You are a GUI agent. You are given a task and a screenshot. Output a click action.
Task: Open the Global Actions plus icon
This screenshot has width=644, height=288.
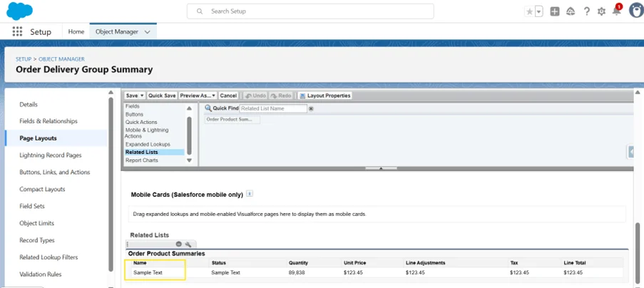pos(554,11)
